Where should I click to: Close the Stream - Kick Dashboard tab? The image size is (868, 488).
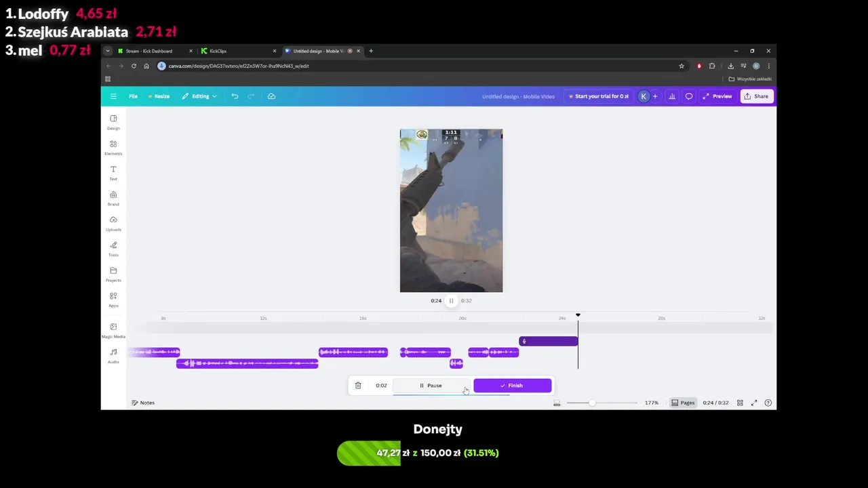tap(191, 51)
